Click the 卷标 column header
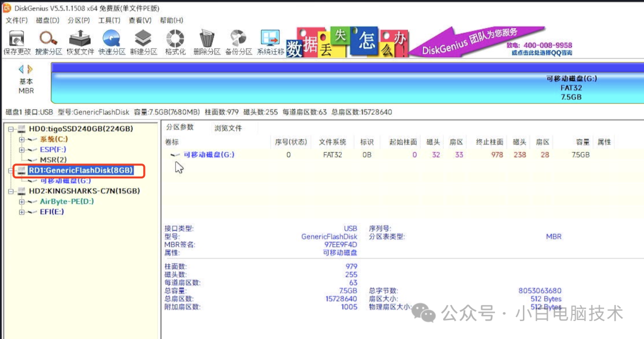The image size is (644, 339). 172,142
